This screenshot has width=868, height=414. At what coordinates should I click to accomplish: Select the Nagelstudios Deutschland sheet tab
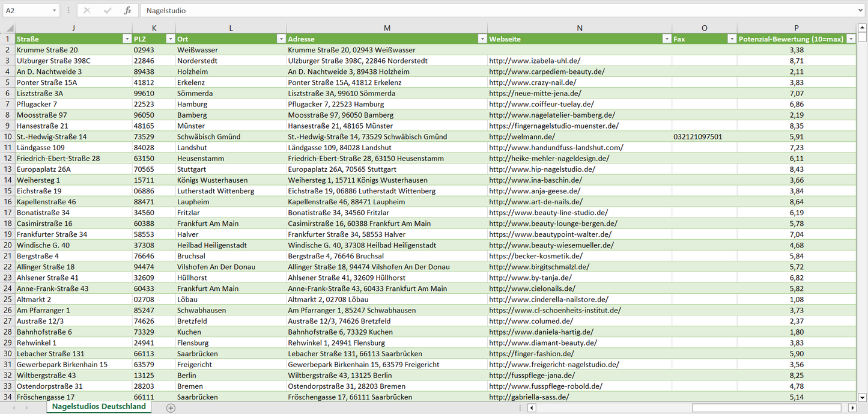99,407
